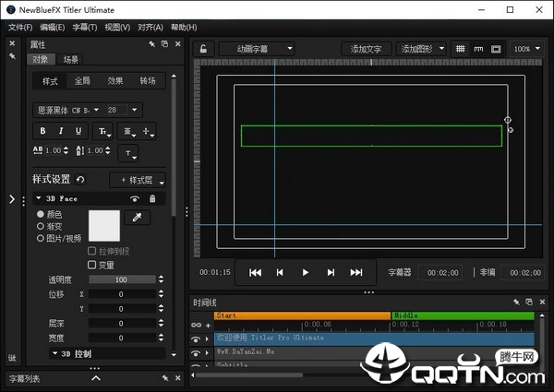Collapse the 3D 控制 section
This screenshot has width=554, height=392.
[x=54, y=353]
